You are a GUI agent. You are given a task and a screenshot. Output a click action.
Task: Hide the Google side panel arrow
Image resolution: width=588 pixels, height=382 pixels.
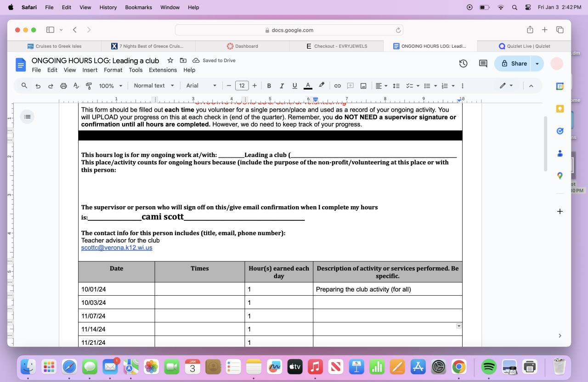pos(560,336)
